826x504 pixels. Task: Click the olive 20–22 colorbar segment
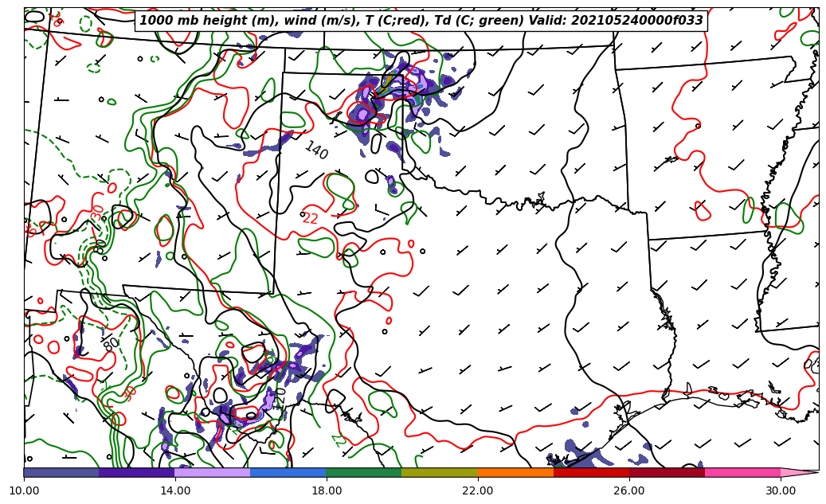(x=440, y=472)
